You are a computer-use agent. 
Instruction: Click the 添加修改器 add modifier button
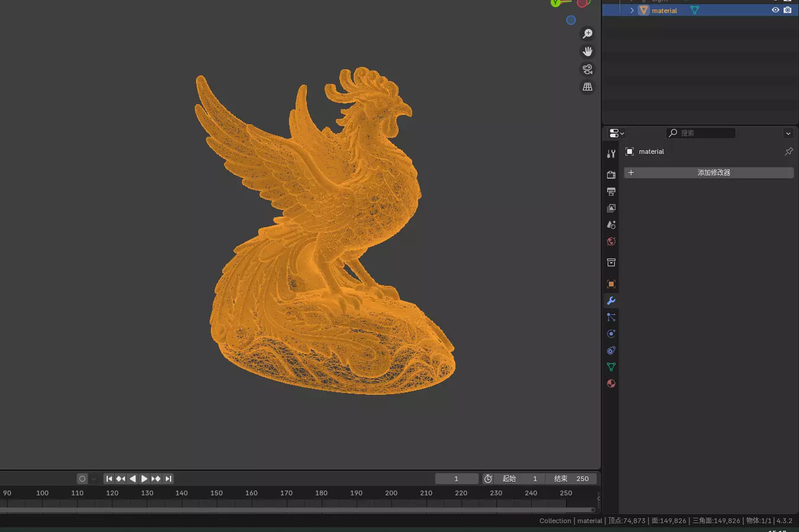coord(709,173)
